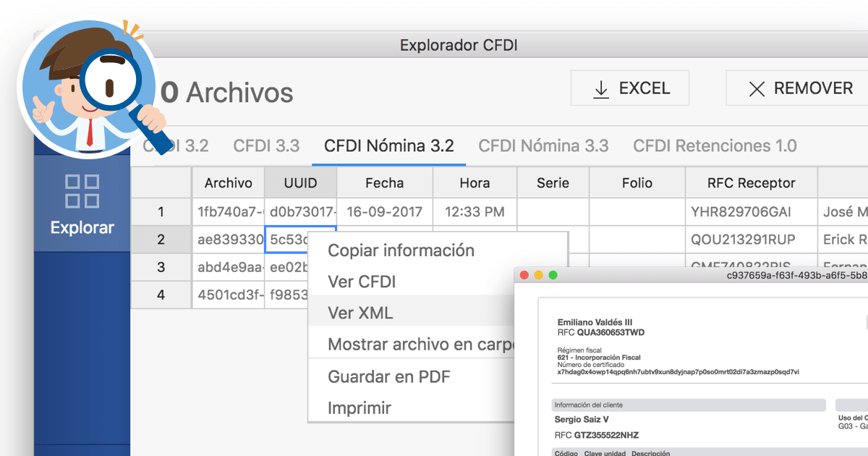Select Mostrar archivo en carpeta option

(420, 345)
